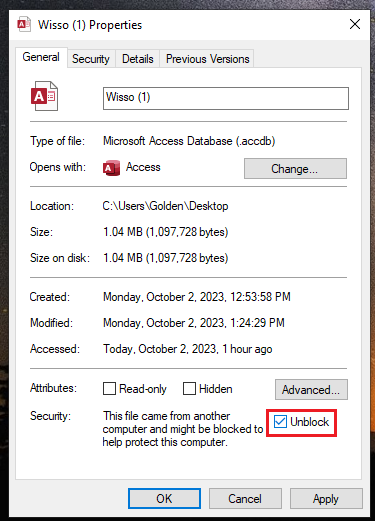375x521 pixels.
Task: Click the Desktop location path text
Action: point(165,206)
